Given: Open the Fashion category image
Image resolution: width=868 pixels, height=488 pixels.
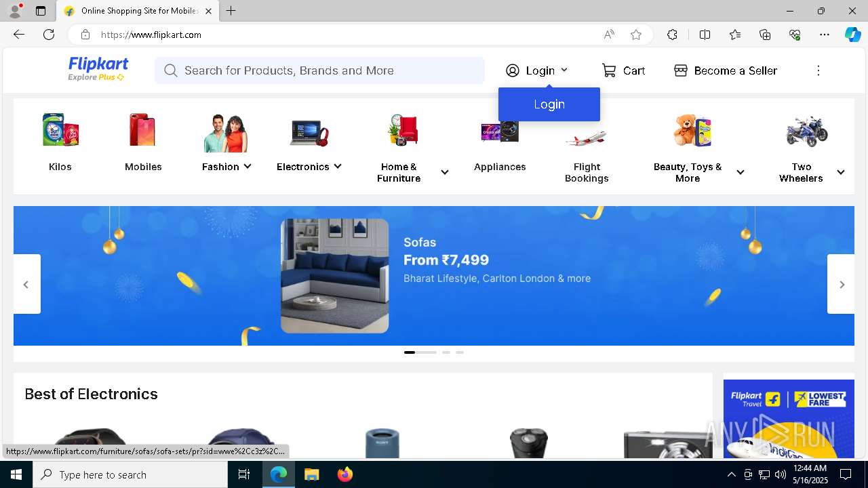Looking at the screenshot, I should [226, 132].
